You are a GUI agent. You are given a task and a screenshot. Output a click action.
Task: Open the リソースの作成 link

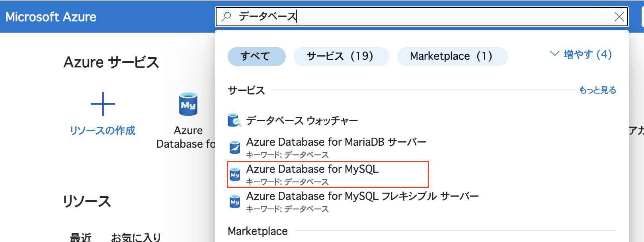(103, 131)
